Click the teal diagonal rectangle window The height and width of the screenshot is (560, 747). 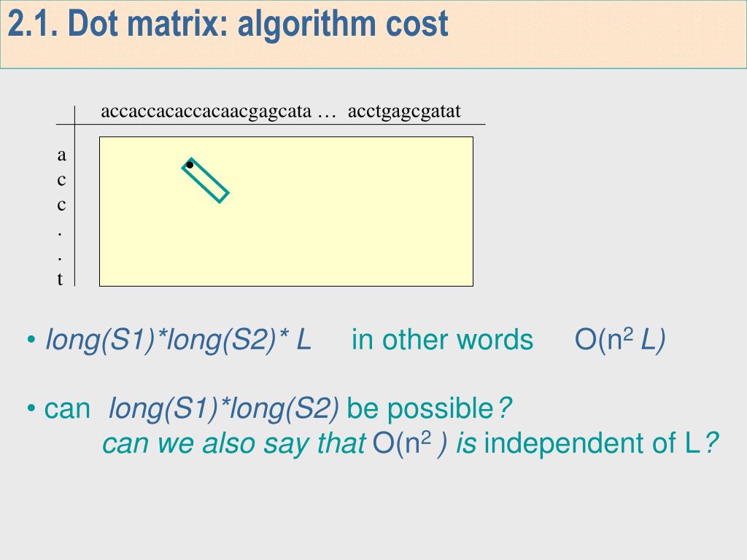[205, 181]
